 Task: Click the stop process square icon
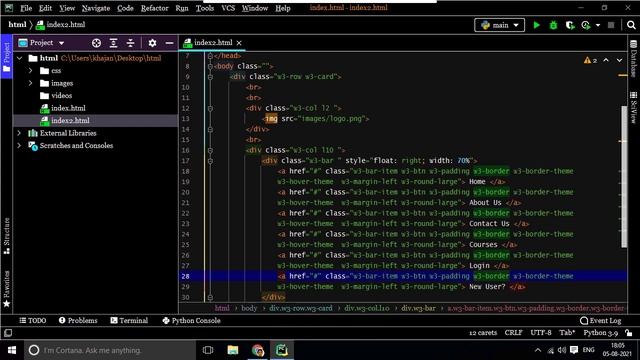[611, 25]
